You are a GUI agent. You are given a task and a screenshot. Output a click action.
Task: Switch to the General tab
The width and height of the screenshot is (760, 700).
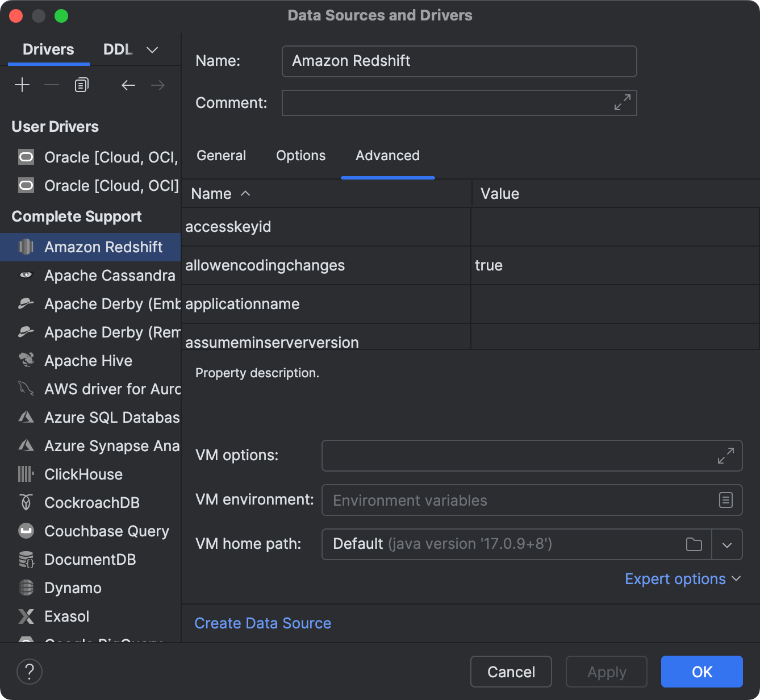[220, 156]
